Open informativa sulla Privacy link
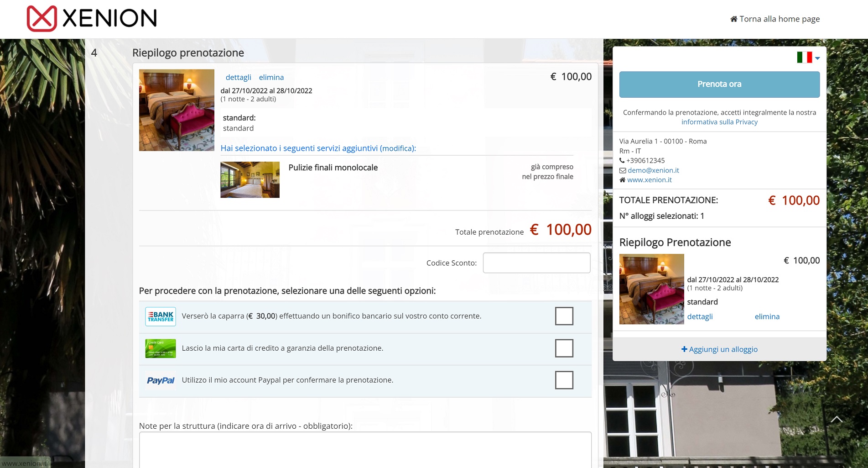The height and width of the screenshot is (468, 868). point(719,122)
